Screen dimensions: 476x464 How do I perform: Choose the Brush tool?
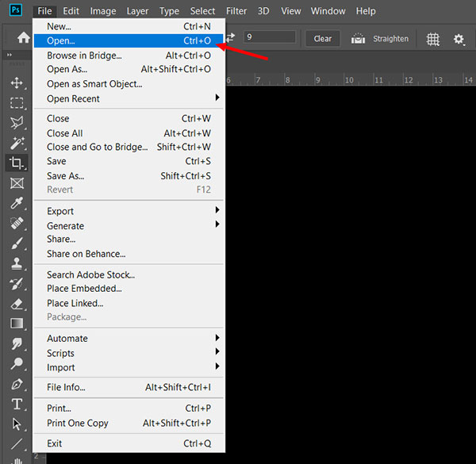(17, 244)
